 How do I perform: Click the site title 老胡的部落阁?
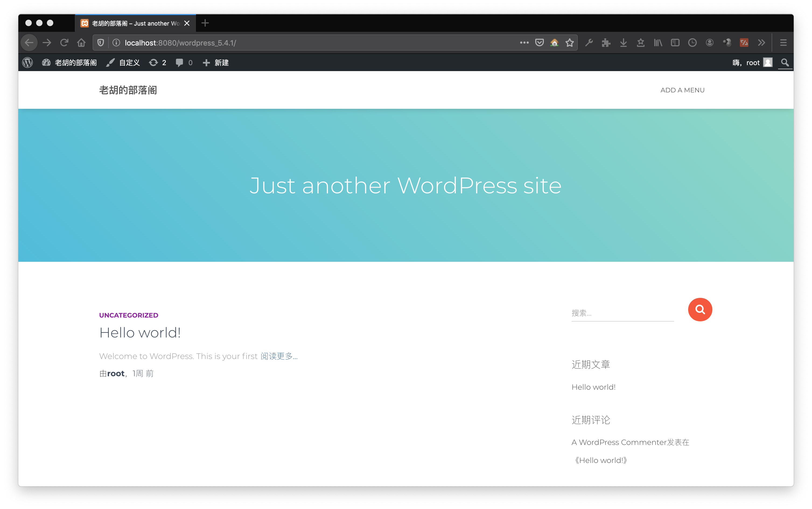tap(128, 90)
